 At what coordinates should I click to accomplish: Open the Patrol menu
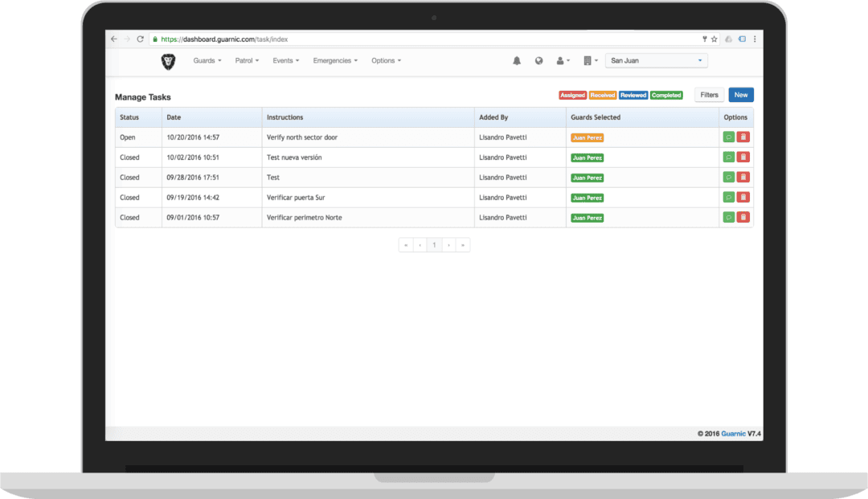tap(246, 60)
